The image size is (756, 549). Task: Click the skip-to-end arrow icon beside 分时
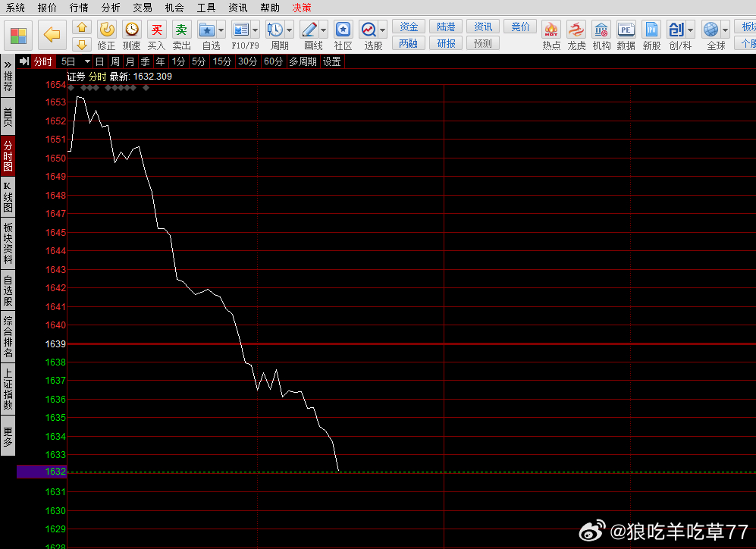tap(24, 61)
